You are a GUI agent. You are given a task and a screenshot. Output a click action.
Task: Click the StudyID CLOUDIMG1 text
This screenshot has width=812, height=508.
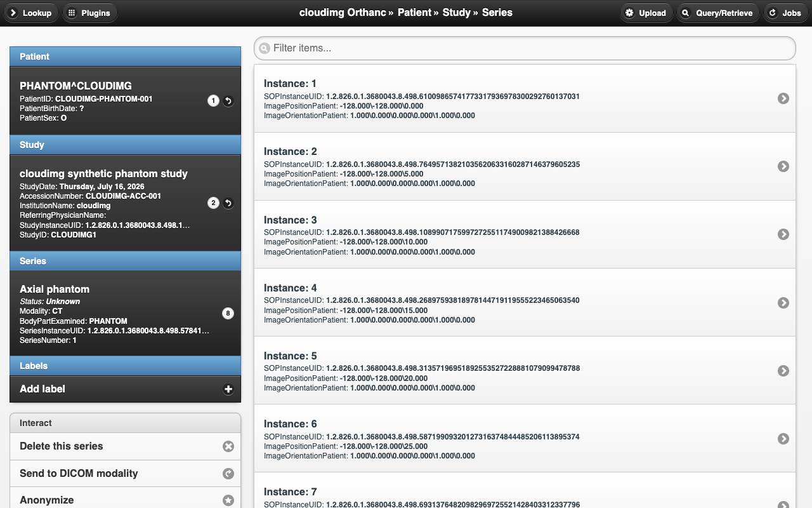click(58, 235)
